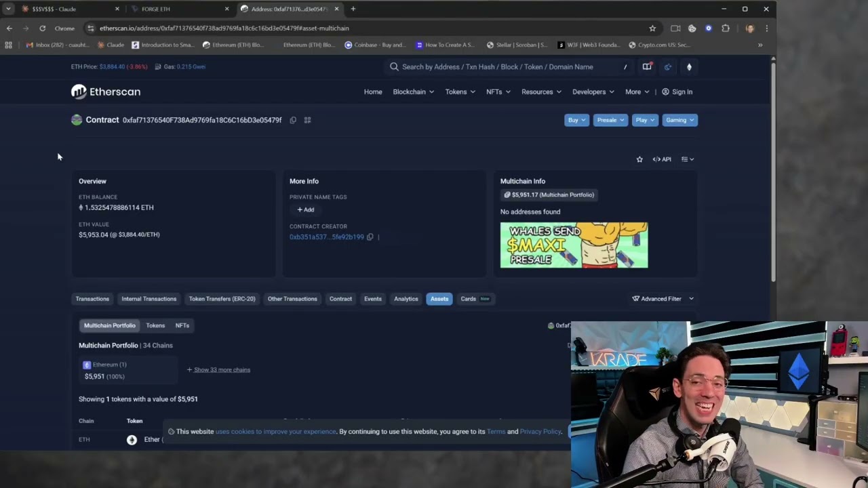Reload the page in Chrome
Screen dimensions: 868x488
42,28
